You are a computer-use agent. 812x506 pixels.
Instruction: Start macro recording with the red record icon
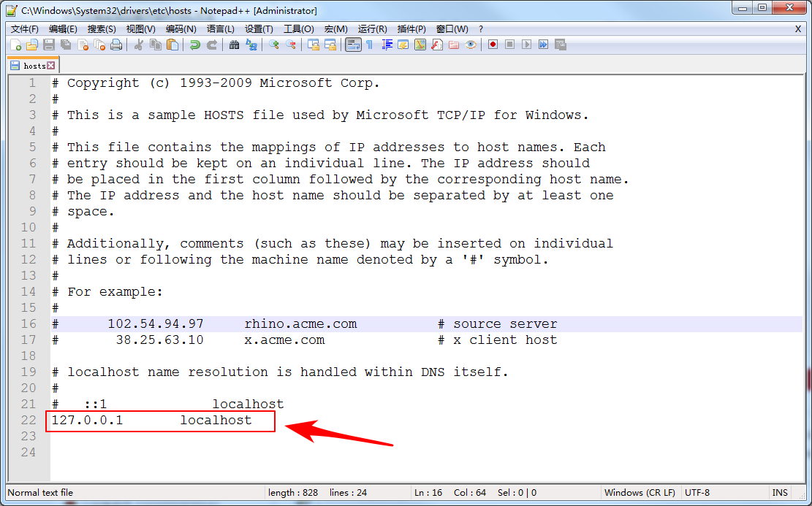tap(493, 45)
